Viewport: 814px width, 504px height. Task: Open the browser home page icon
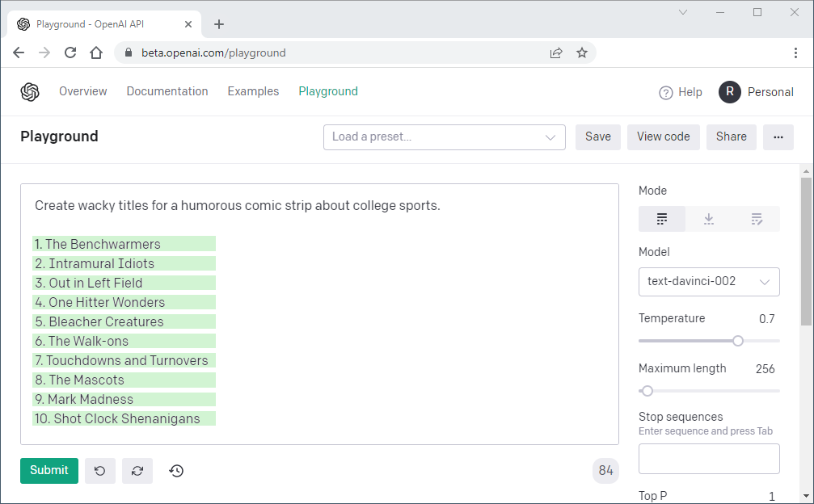click(96, 52)
